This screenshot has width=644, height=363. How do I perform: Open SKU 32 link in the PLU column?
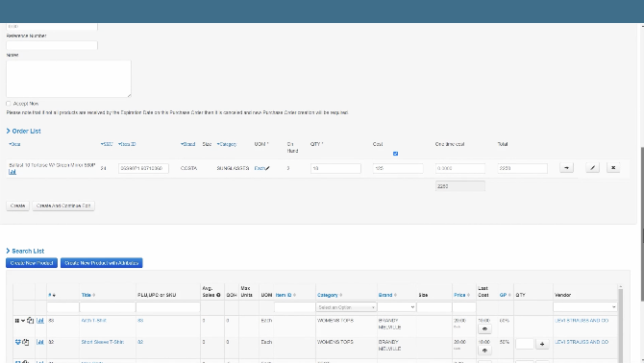tap(140, 342)
